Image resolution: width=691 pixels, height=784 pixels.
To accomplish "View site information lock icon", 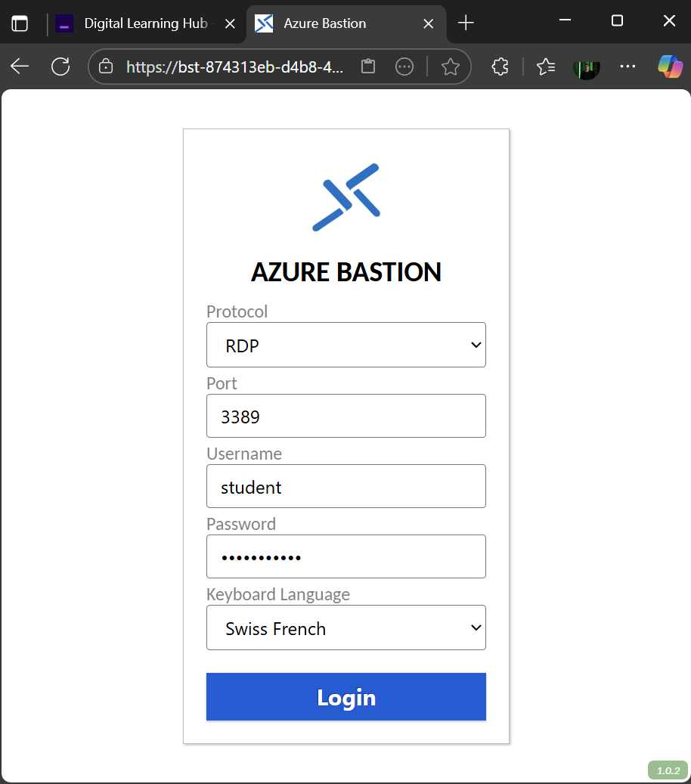I will tap(107, 67).
